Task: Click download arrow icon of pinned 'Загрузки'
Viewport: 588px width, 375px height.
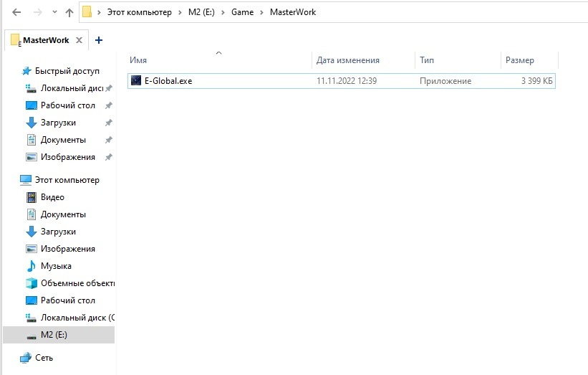Action: [x=31, y=123]
